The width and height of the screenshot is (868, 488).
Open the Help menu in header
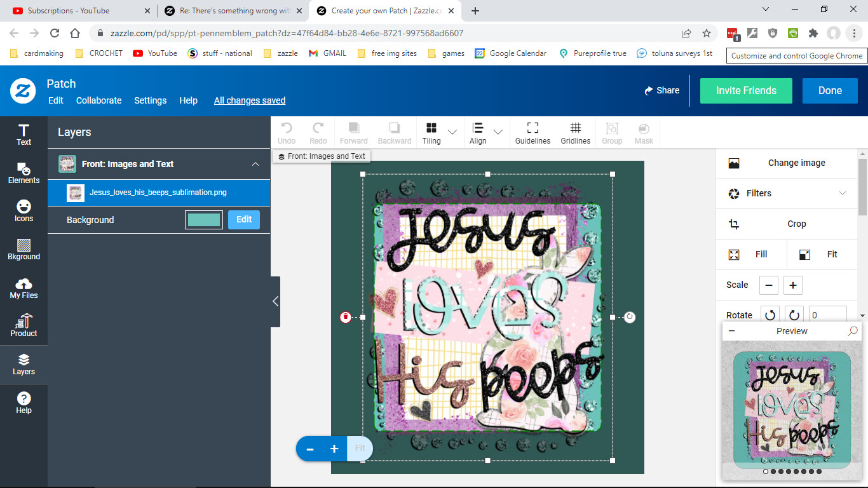pos(188,100)
